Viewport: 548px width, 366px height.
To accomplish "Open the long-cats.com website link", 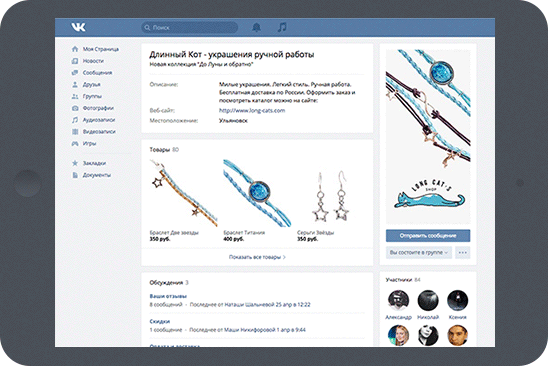I will [252, 110].
